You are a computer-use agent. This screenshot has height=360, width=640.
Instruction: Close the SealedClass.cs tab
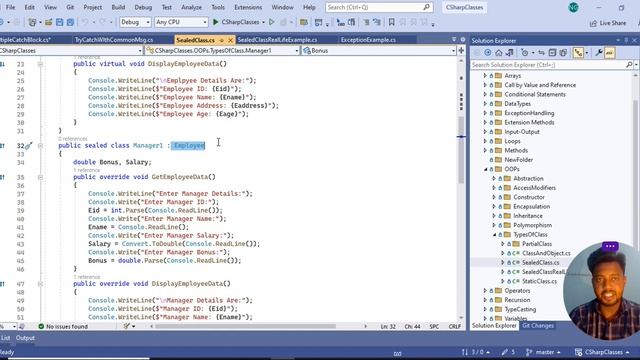coord(230,40)
